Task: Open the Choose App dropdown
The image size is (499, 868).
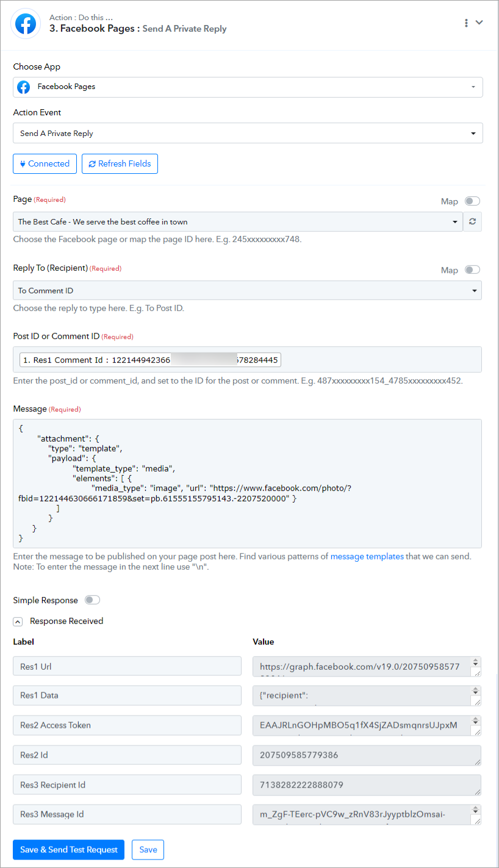Action: click(248, 87)
